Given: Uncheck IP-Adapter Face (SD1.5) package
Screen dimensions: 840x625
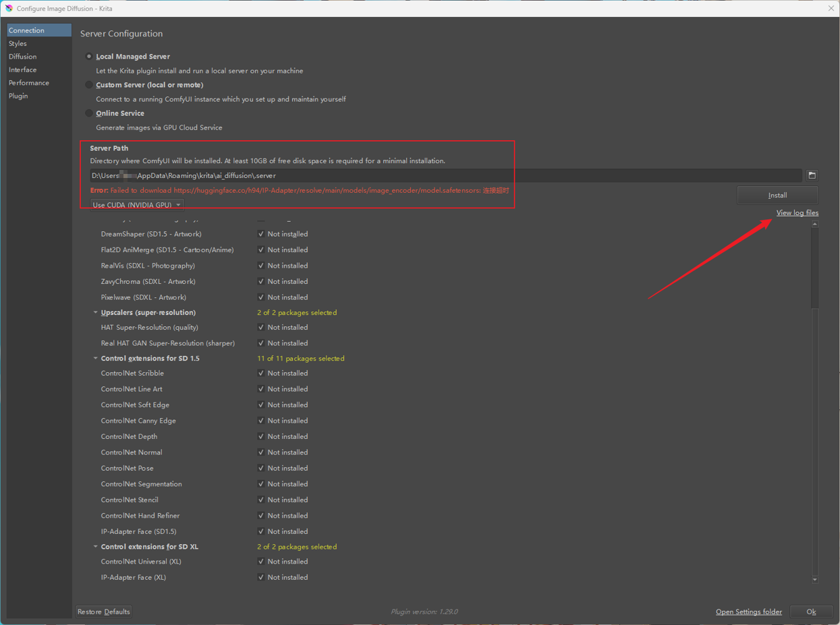Looking at the screenshot, I should coord(260,531).
